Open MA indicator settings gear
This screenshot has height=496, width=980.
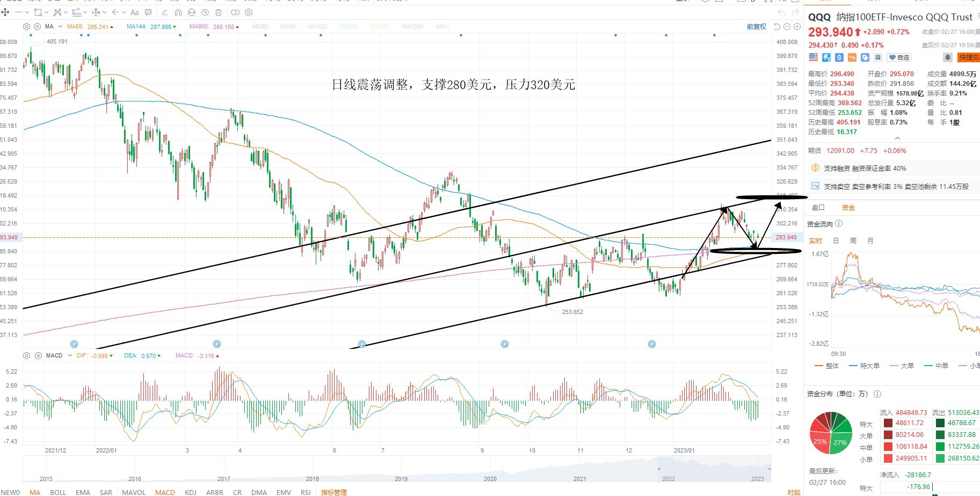[26, 26]
